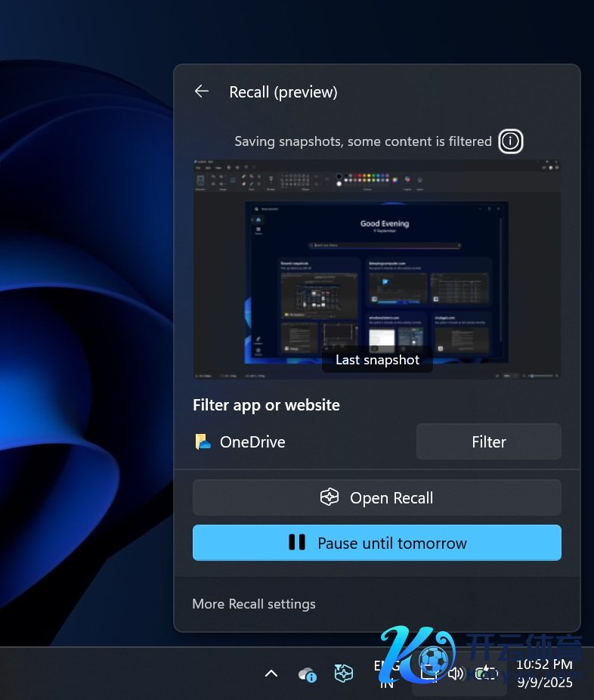Click the Saving snapshots status text
This screenshot has width=594, height=700.
coord(363,141)
